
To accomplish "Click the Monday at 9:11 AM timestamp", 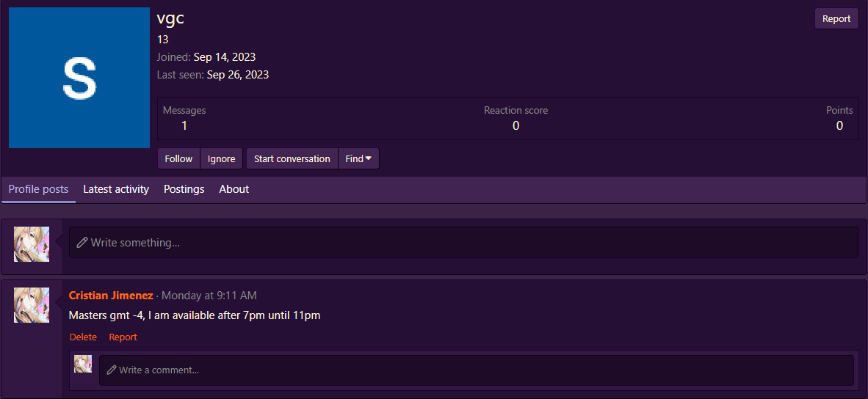I will (x=209, y=296).
